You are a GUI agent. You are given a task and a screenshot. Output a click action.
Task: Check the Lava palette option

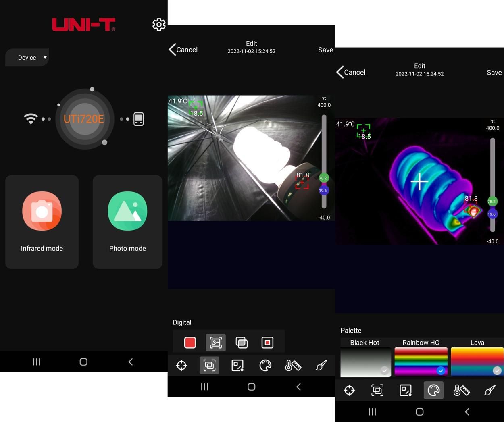coord(497,370)
